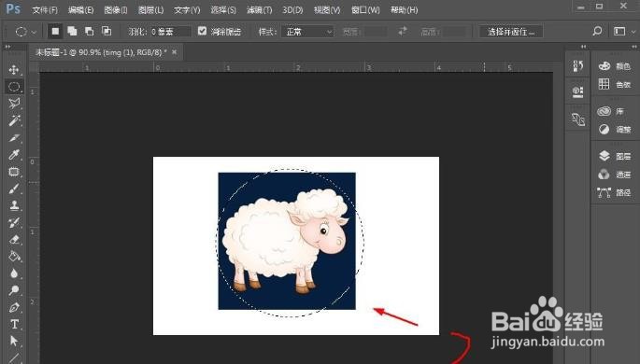Open the Layer (图层) menu
The image size is (640, 364).
pos(151,9)
